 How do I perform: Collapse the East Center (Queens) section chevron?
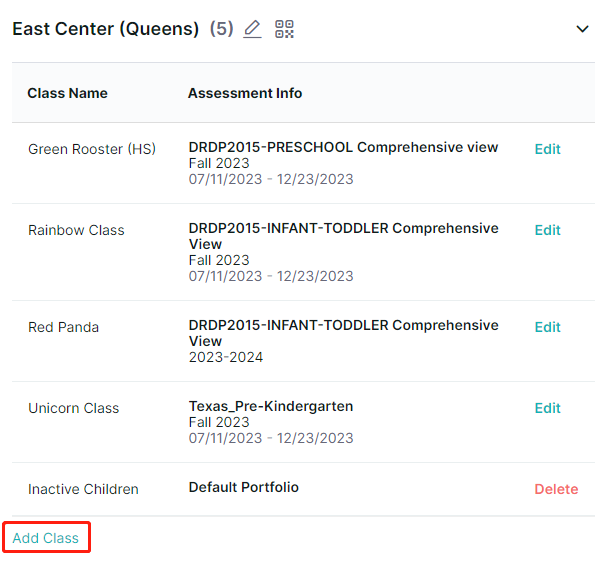[582, 29]
